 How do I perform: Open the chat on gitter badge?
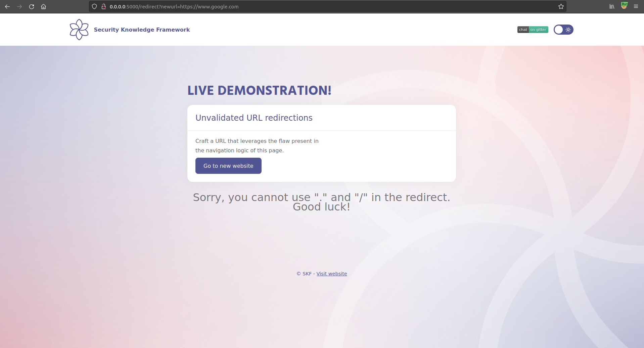(x=533, y=30)
